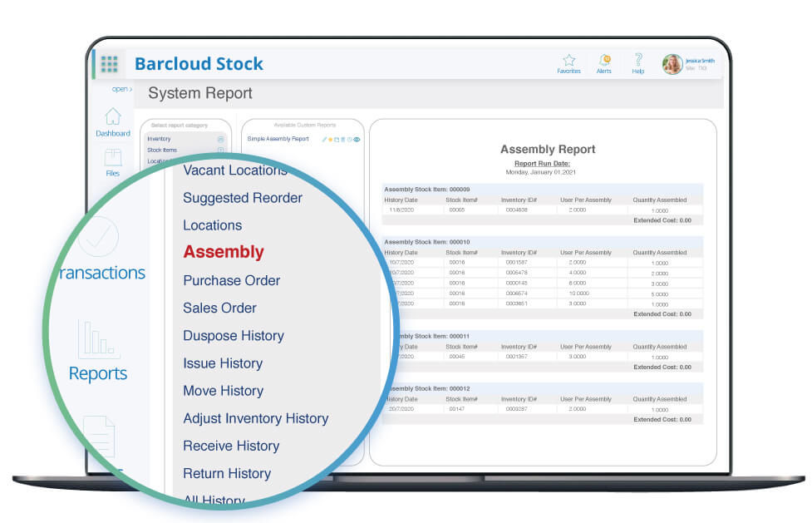Edit Simple Assembly Report with pencil icon
This screenshot has height=523, width=812.
324,140
